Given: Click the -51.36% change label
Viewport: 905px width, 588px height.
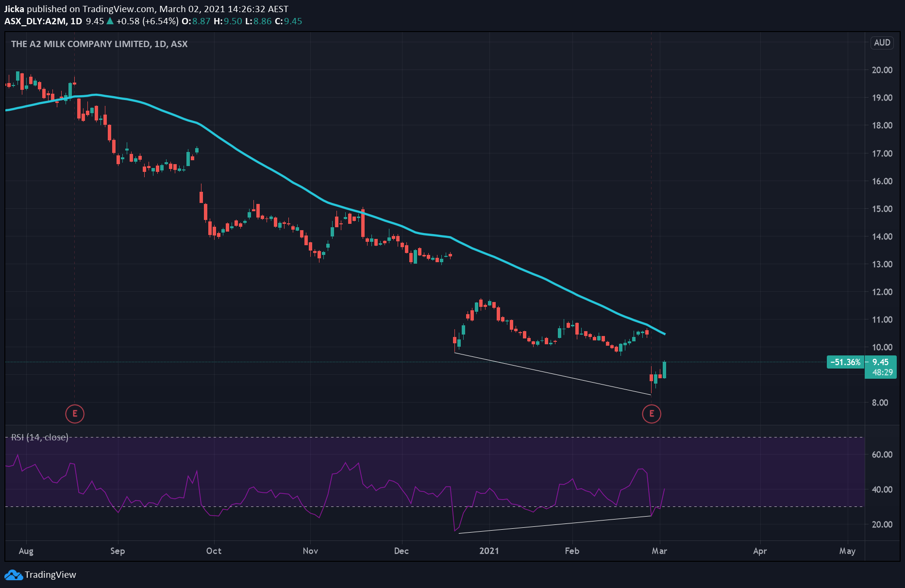Looking at the screenshot, I should click(x=845, y=362).
